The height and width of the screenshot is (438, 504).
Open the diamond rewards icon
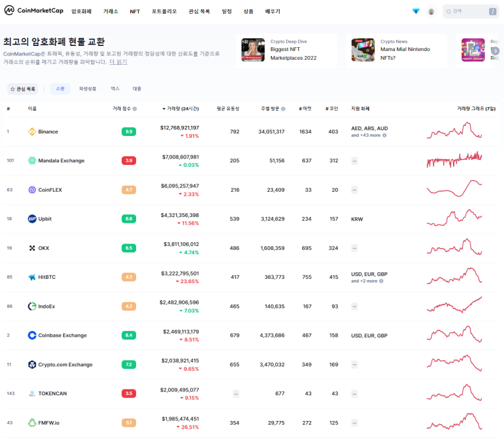tap(416, 11)
